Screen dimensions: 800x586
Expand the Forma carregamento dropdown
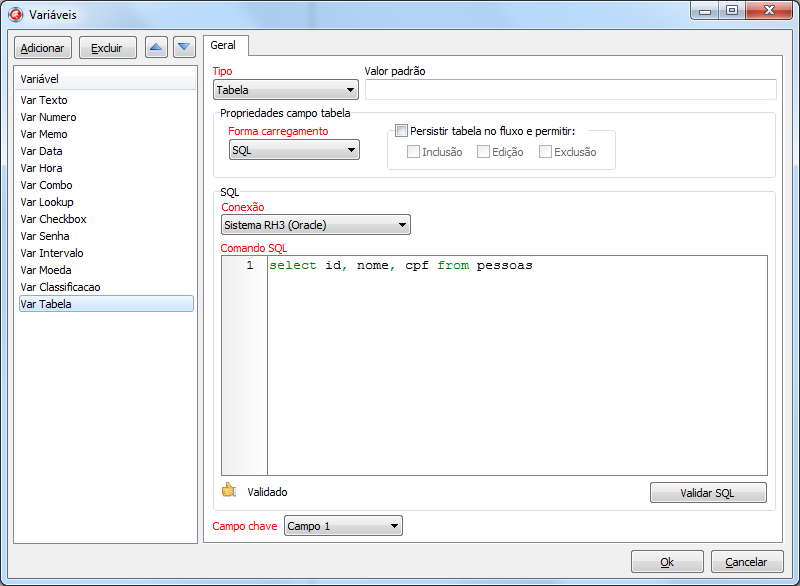coord(294,150)
